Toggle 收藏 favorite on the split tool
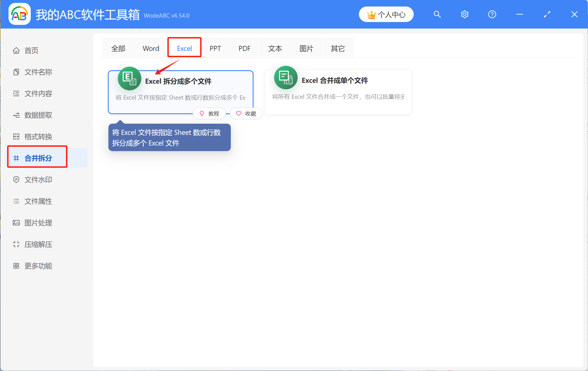The image size is (588, 371). 246,113
